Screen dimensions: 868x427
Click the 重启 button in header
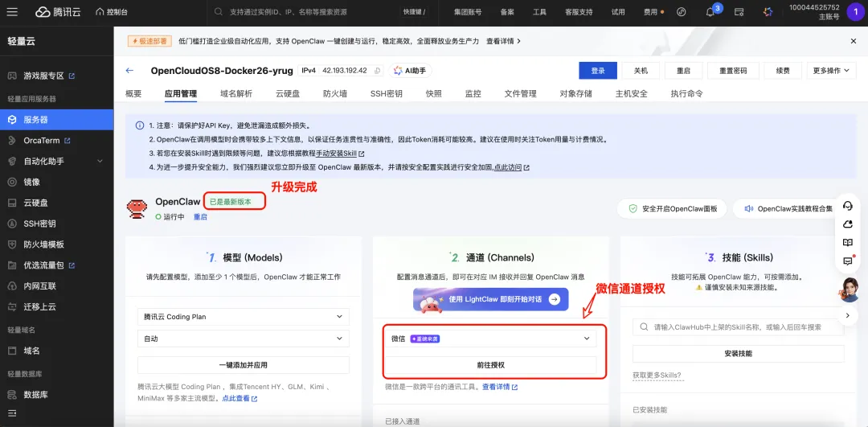point(684,71)
